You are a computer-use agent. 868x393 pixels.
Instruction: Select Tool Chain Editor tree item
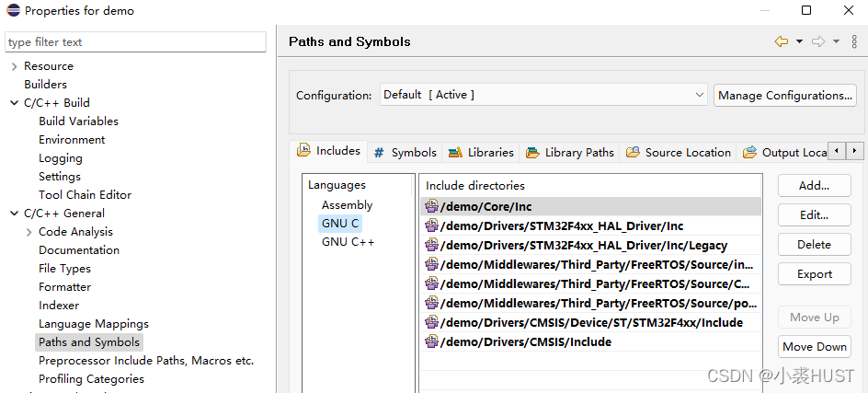pyautogui.click(x=86, y=195)
